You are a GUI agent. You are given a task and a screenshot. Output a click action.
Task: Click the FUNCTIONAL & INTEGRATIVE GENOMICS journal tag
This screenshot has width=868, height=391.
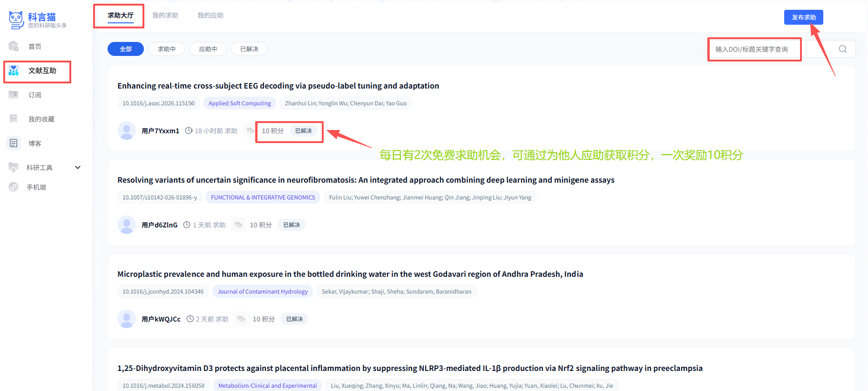pos(263,197)
